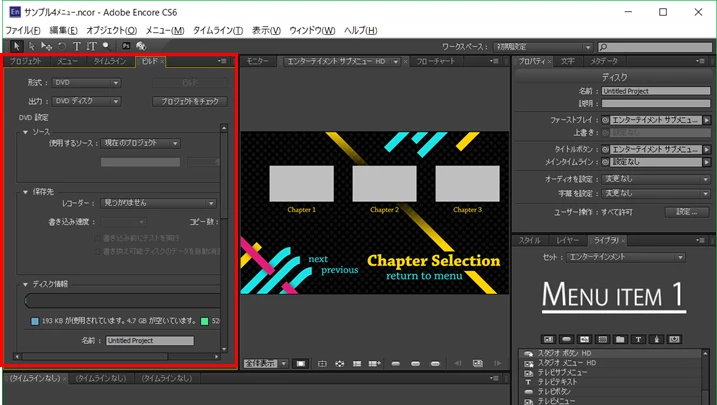717x405 pixels.
Task: Select the horizontal Text tool
Action: click(76, 46)
